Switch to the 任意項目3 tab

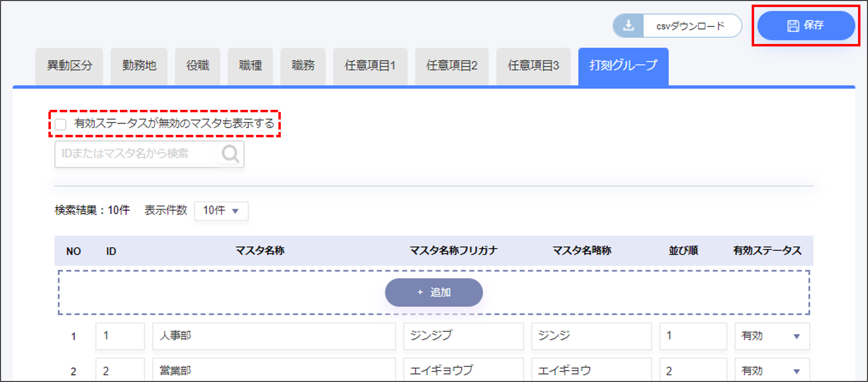pos(533,66)
